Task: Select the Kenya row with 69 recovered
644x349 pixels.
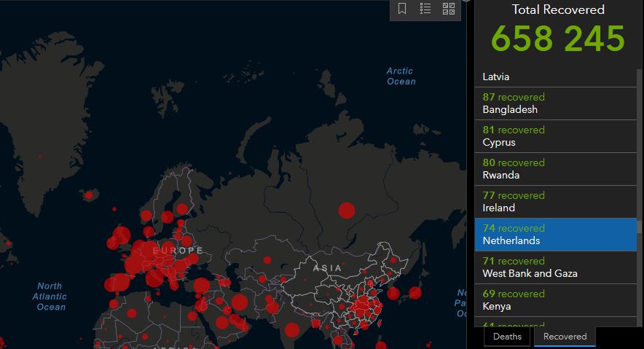Action: click(x=556, y=300)
